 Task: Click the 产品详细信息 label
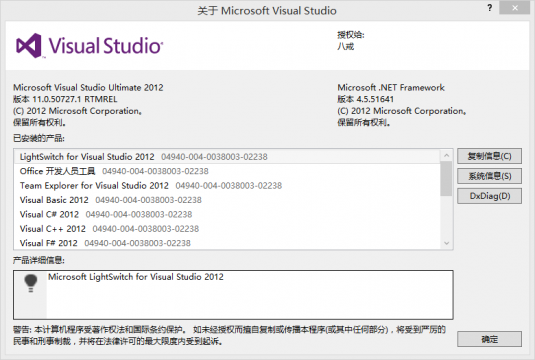click(x=39, y=261)
